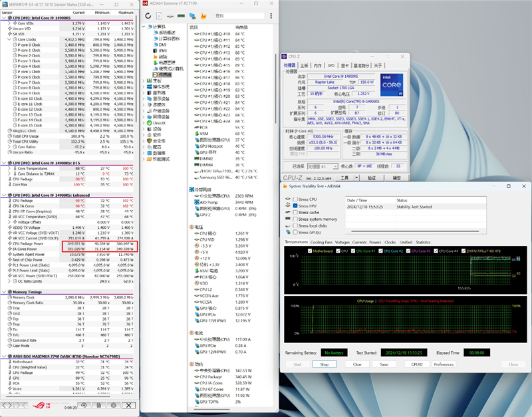Enable the Stress cache checkbox
532x417 pixels.
pyautogui.click(x=295, y=212)
